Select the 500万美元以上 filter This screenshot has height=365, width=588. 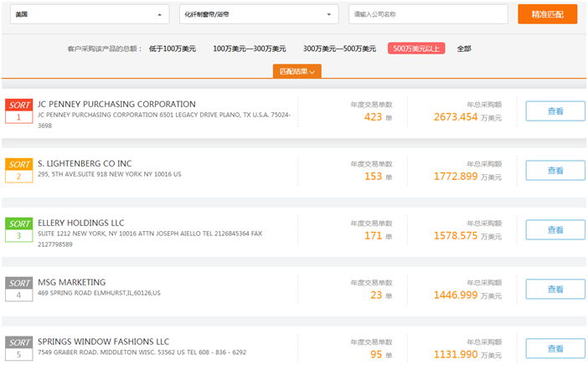[x=416, y=49]
